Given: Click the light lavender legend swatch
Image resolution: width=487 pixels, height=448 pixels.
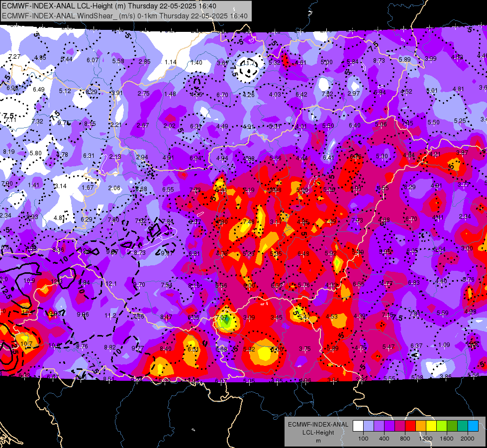Looking at the screenshot, I should 369,426.
